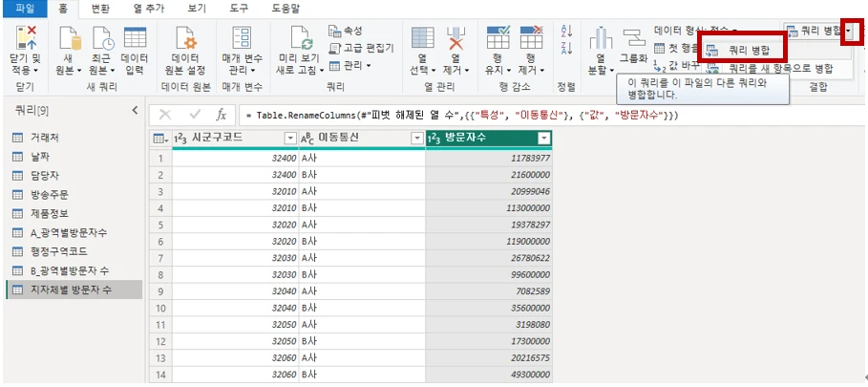The width and height of the screenshot is (868, 387).
Task: Click row number 14 header
Action: click(x=160, y=375)
